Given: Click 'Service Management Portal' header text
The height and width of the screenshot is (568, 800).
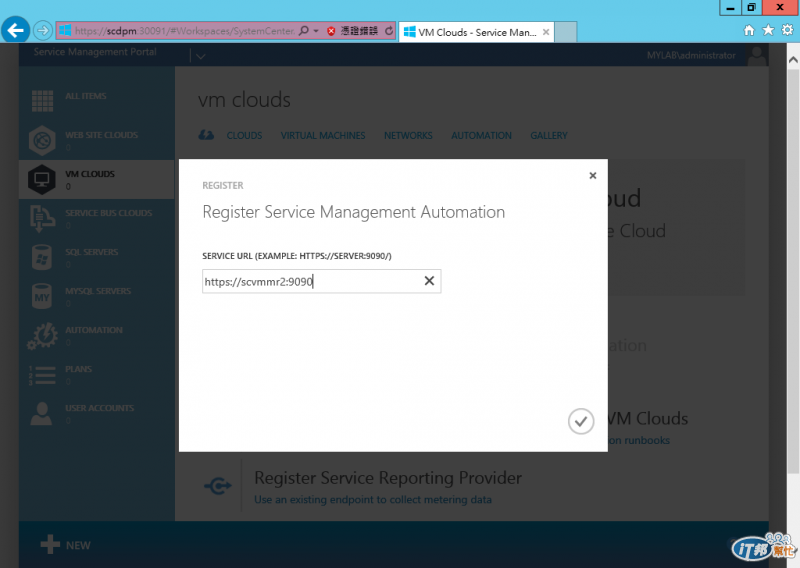Looking at the screenshot, I should pos(95,52).
